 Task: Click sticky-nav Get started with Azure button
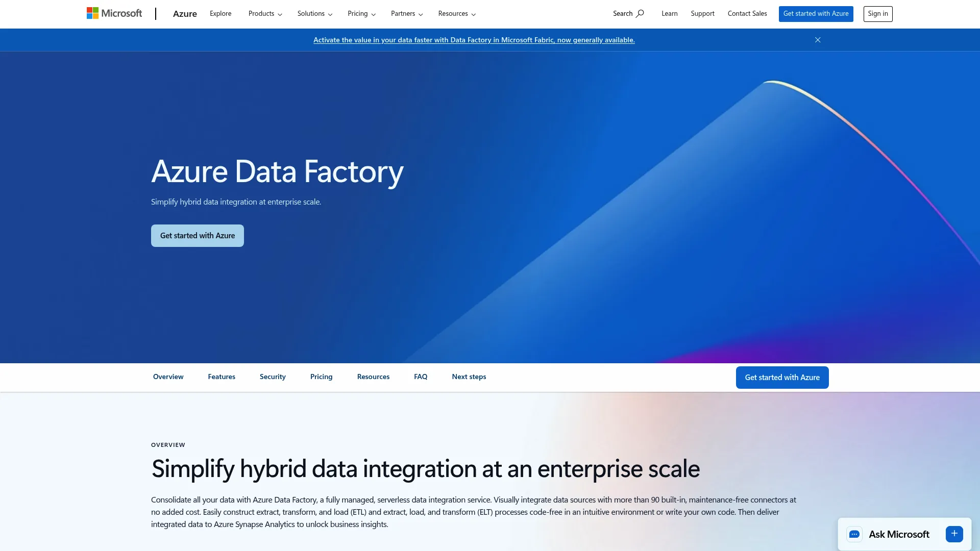(782, 378)
